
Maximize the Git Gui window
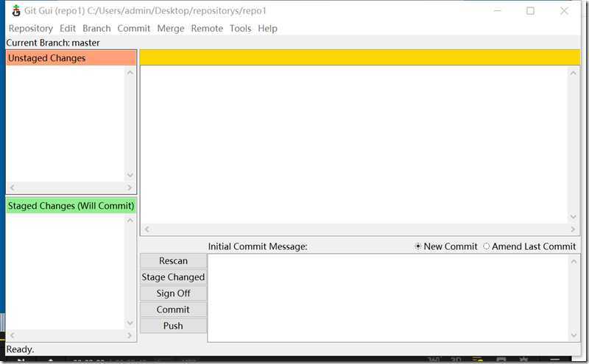tap(530, 11)
